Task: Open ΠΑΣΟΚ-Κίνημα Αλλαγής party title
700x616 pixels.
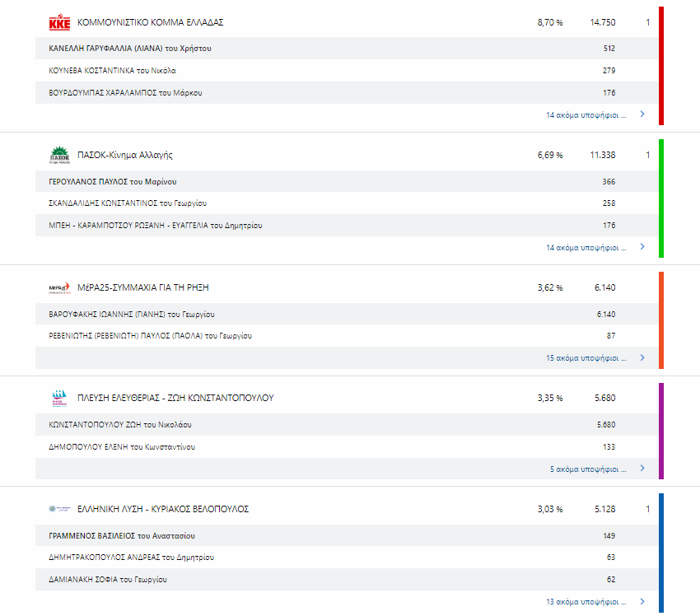Action: (x=124, y=155)
